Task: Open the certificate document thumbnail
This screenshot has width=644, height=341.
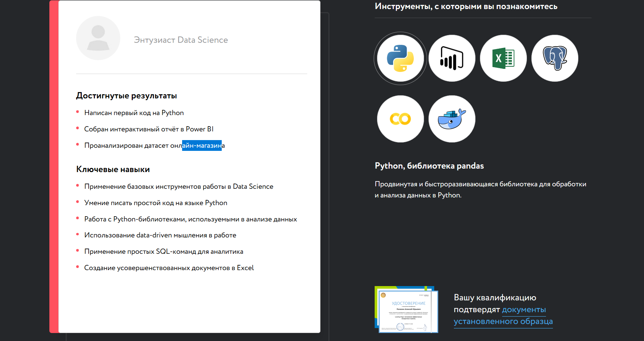Action: click(406, 309)
